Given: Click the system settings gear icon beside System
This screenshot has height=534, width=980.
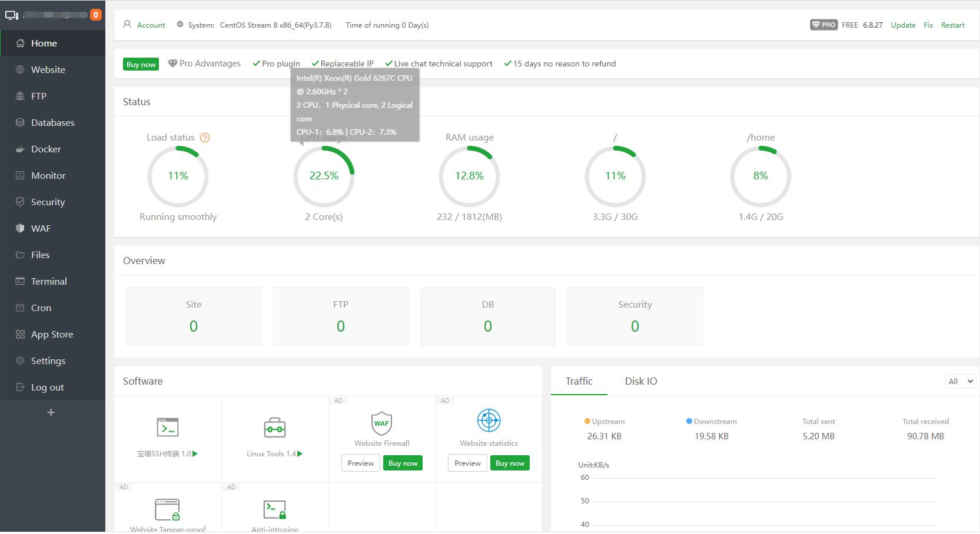Looking at the screenshot, I should tap(180, 24).
